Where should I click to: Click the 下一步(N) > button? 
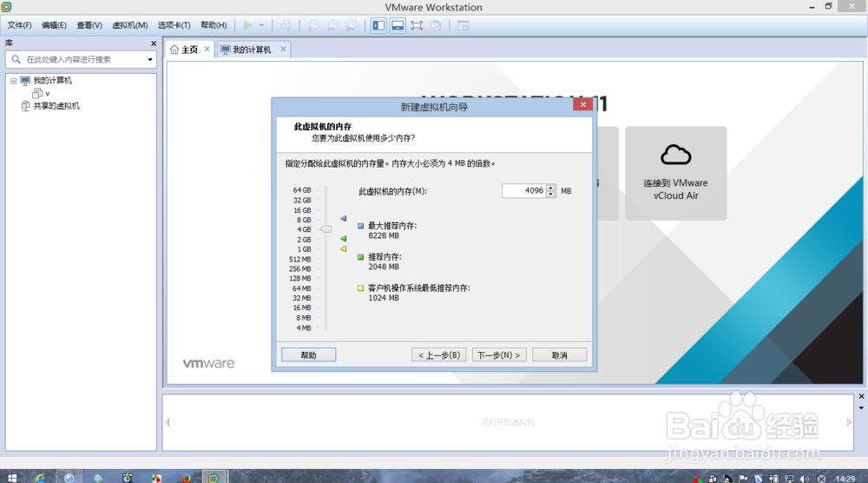499,355
